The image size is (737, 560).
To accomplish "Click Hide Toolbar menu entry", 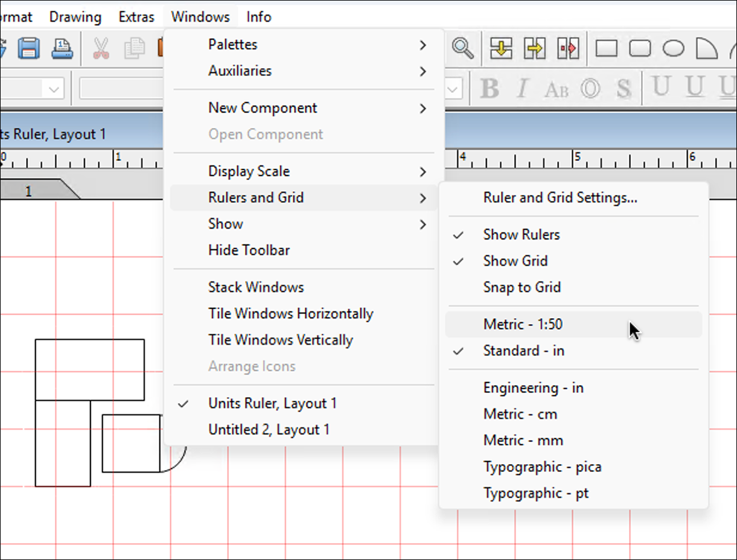I will click(249, 250).
